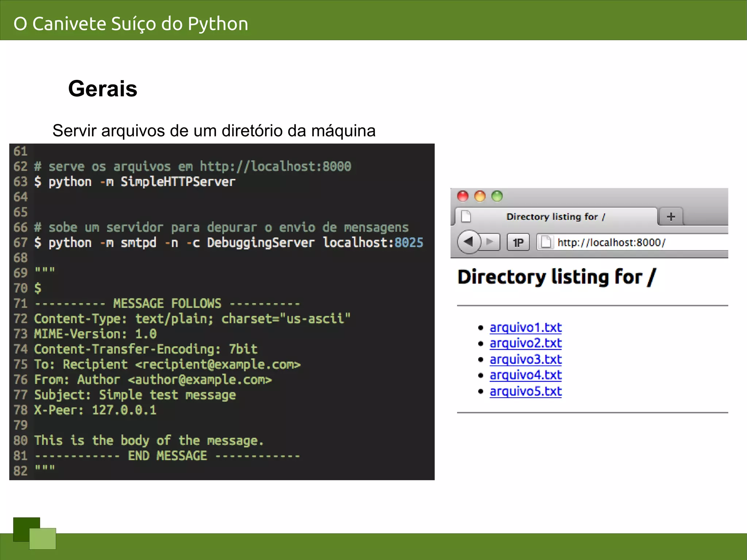Click the 'MIME-Version: 1.0' line
Viewport: 747px width, 560px height.
[x=95, y=334]
